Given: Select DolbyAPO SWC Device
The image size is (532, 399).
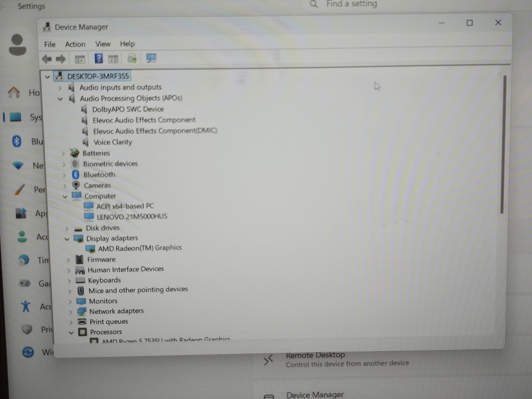Looking at the screenshot, I should click(x=128, y=109).
